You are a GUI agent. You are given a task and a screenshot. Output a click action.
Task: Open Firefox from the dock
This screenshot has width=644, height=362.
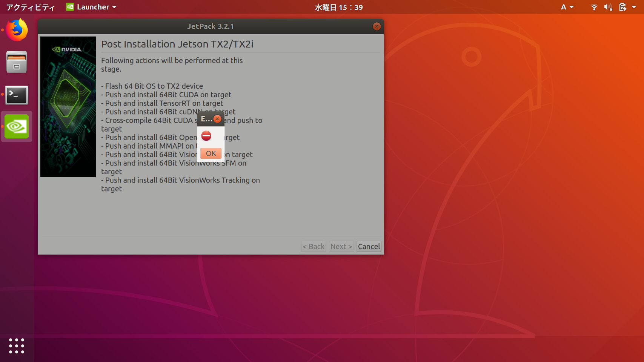pyautogui.click(x=17, y=30)
